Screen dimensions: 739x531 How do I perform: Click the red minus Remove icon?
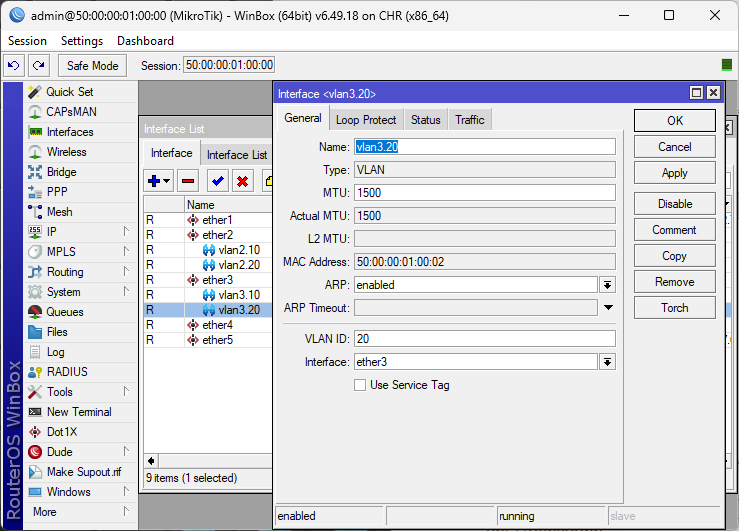tap(188, 181)
